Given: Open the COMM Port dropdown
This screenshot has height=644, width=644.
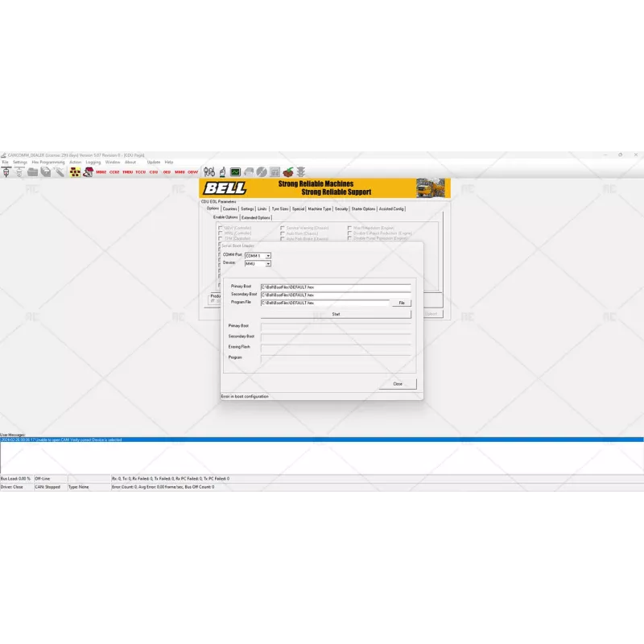Looking at the screenshot, I should pyautogui.click(x=268, y=258).
